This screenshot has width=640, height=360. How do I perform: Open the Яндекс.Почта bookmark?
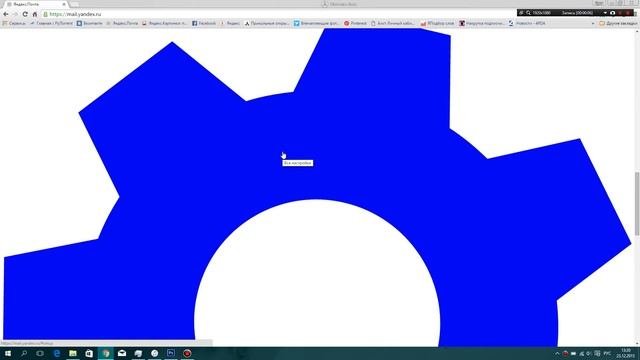pos(122,24)
